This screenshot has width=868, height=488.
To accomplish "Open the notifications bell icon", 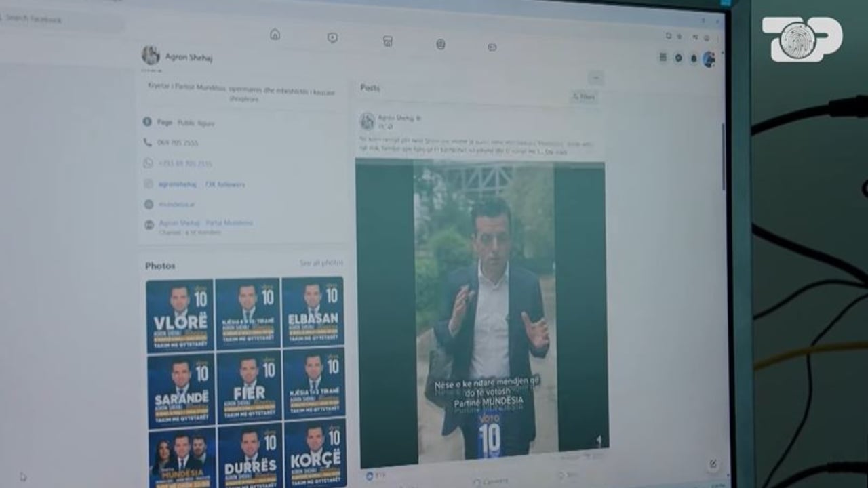I will click(x=693, y=59).
